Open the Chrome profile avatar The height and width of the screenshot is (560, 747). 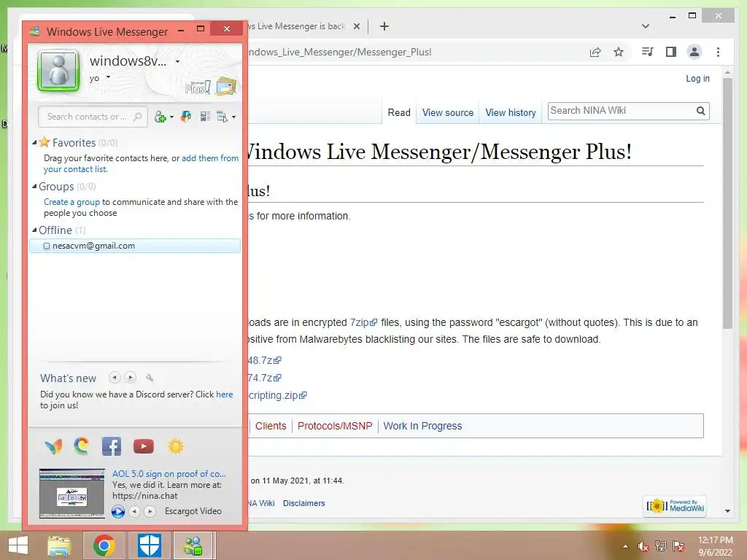[694, 52]
